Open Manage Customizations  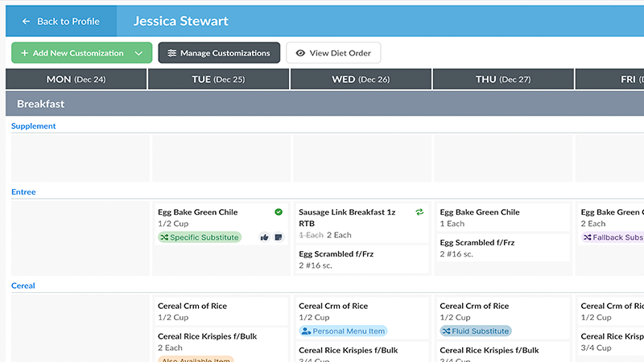pyautogui.click(x=219, y=53)
